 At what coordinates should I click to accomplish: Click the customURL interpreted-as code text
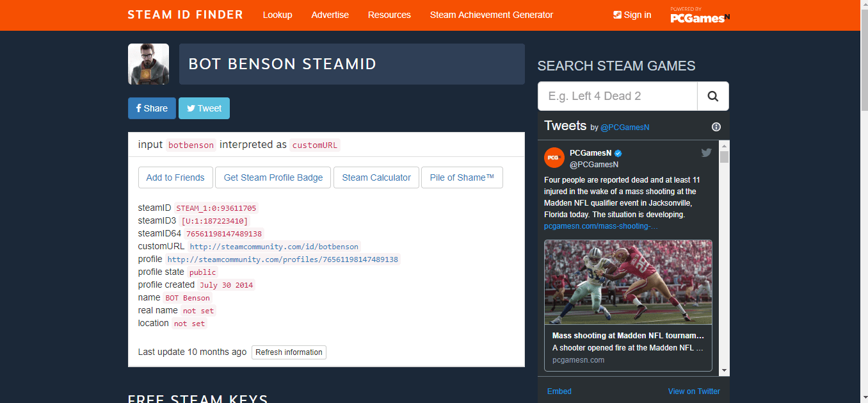tap(314, 145)
